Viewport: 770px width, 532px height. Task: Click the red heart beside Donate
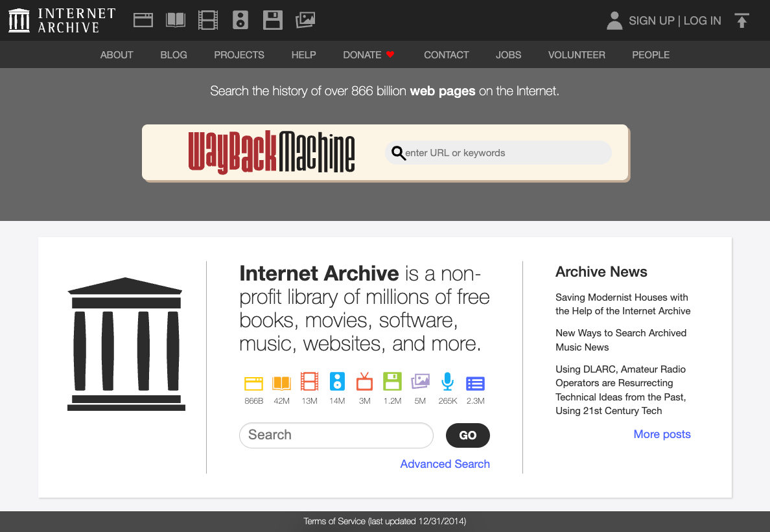390,54
